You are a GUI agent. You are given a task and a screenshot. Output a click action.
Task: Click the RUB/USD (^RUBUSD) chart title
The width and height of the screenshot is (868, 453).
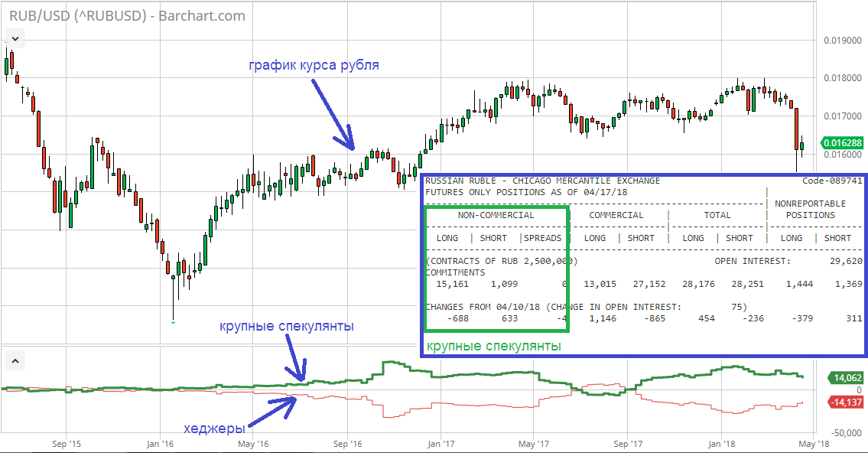(x=127, y=15)
